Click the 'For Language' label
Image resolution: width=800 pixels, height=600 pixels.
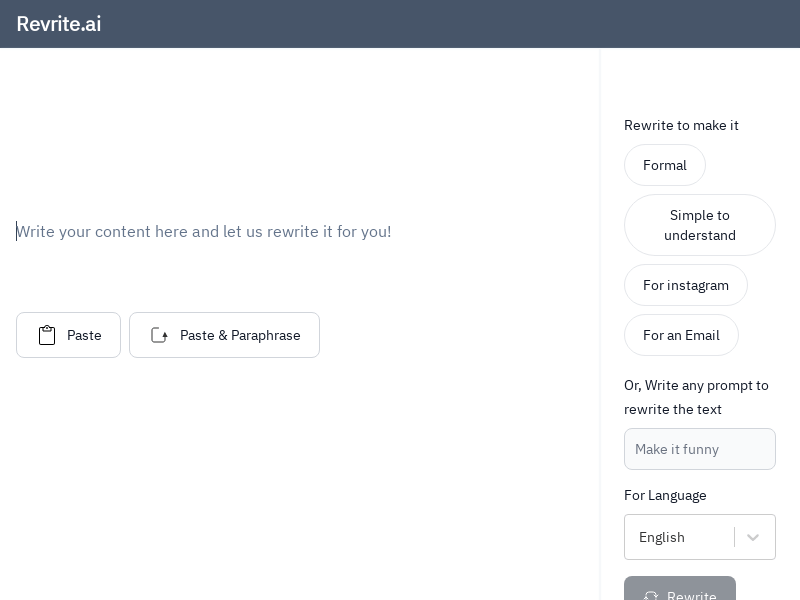tap(665, 495)
